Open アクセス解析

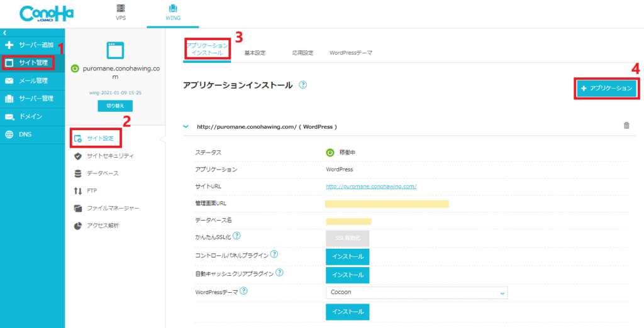(103, 226)
